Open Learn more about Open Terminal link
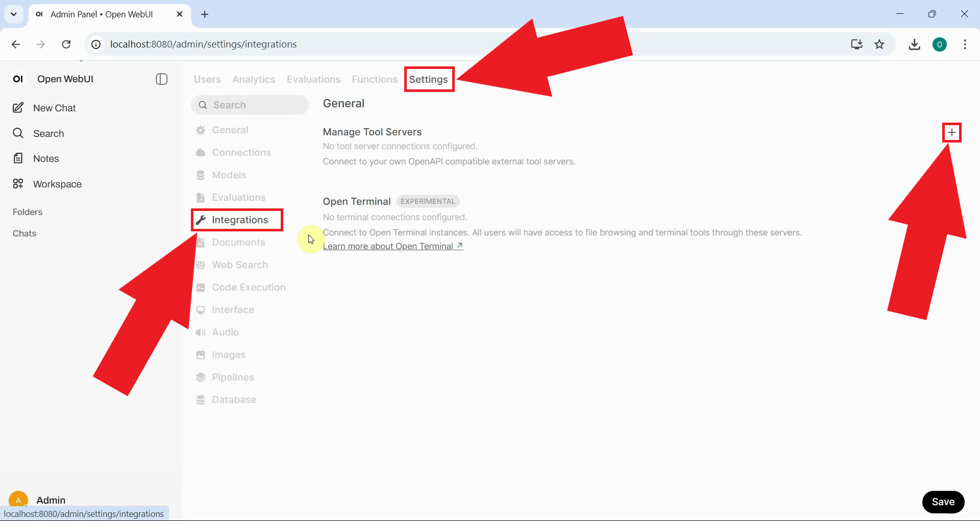 click(393, 246)
